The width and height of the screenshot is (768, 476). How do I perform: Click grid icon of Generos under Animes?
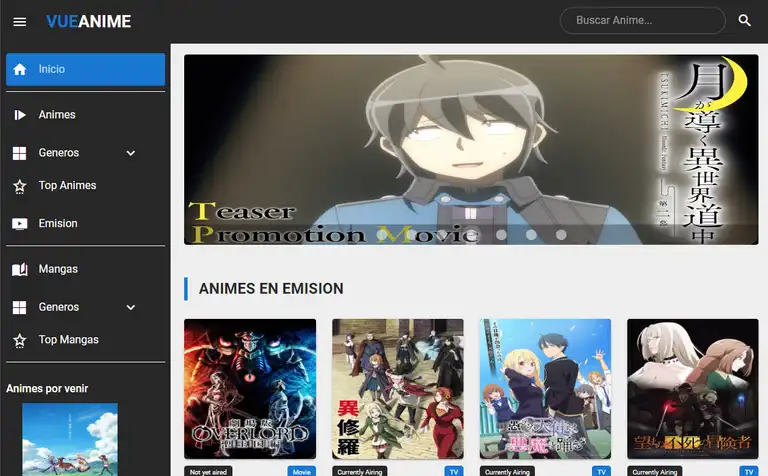tap(20, 153)
